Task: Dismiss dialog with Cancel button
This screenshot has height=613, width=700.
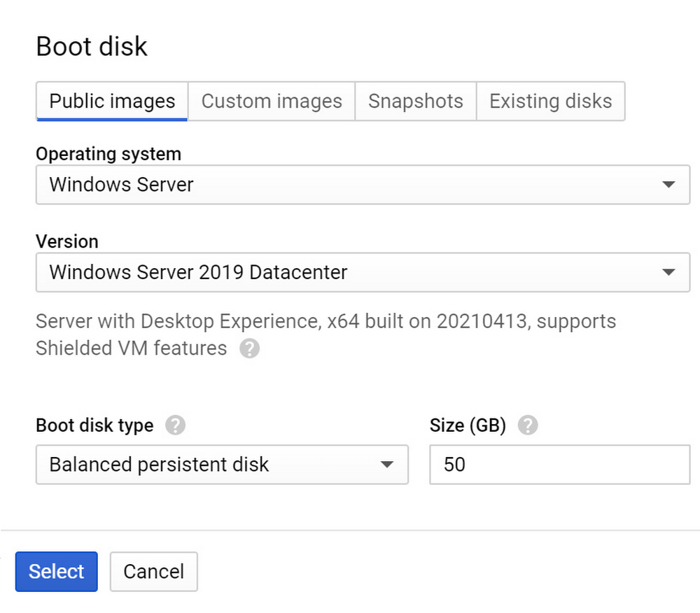Action: pos(153,572)
